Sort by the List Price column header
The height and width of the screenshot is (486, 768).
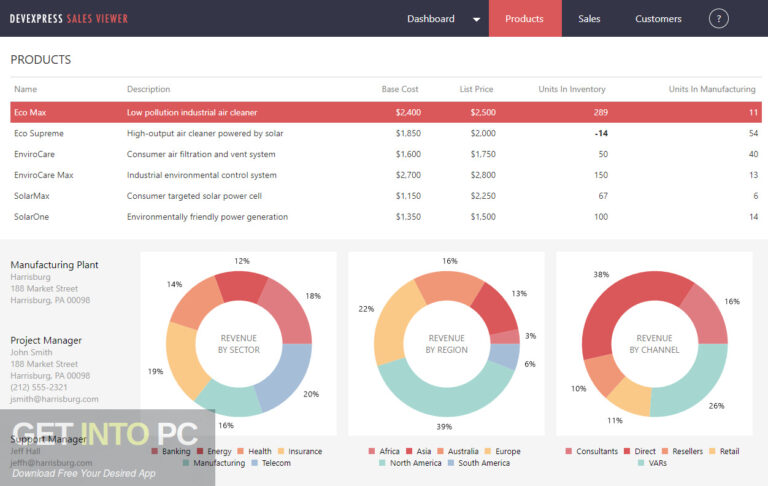(x=476, y=89)
